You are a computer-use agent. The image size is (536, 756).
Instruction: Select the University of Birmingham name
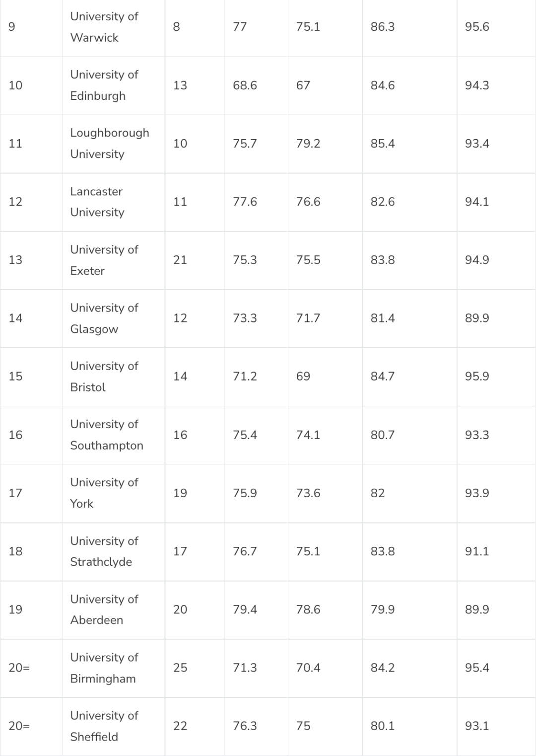coord(104,668)
